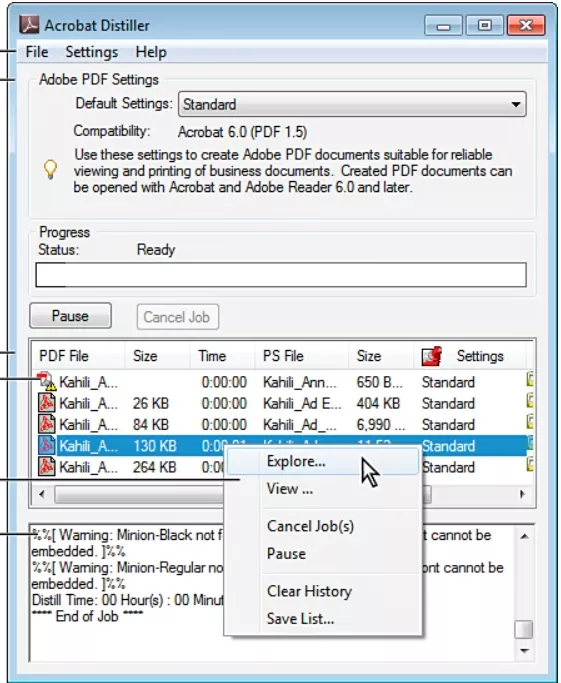
Task: Click PDF icon of the 130 KB row
Action: point(47,446)
